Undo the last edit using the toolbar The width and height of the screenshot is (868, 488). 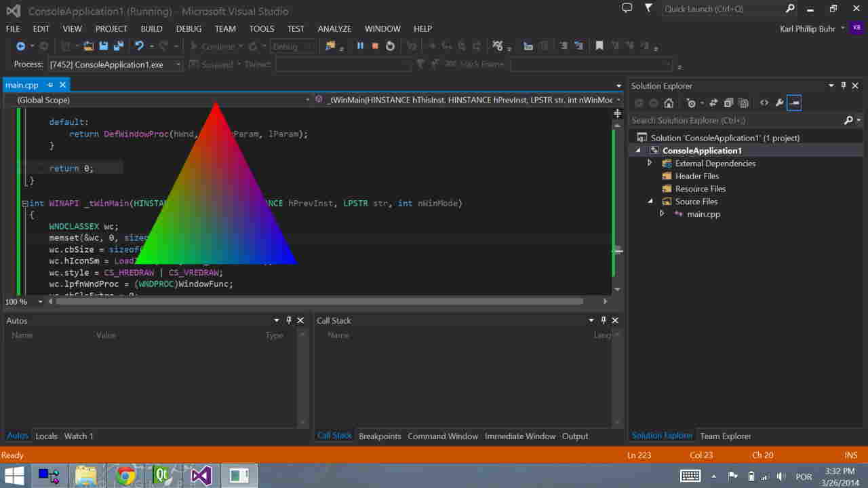coord(139,46)
